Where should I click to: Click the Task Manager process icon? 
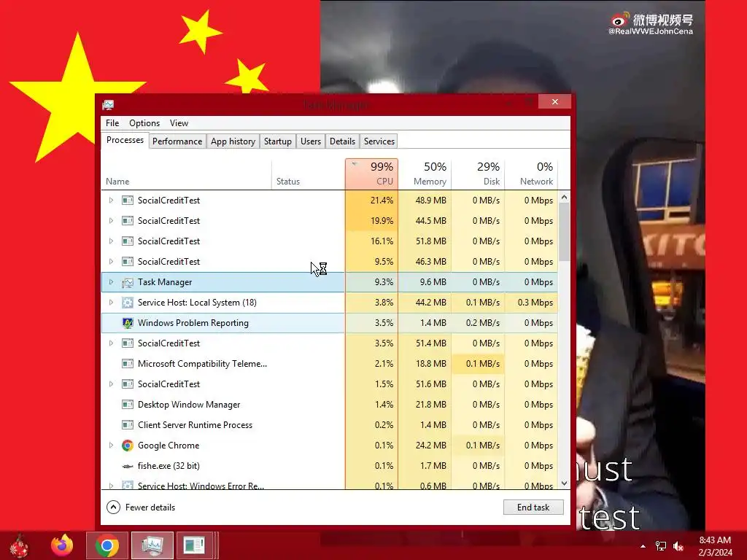127,282
